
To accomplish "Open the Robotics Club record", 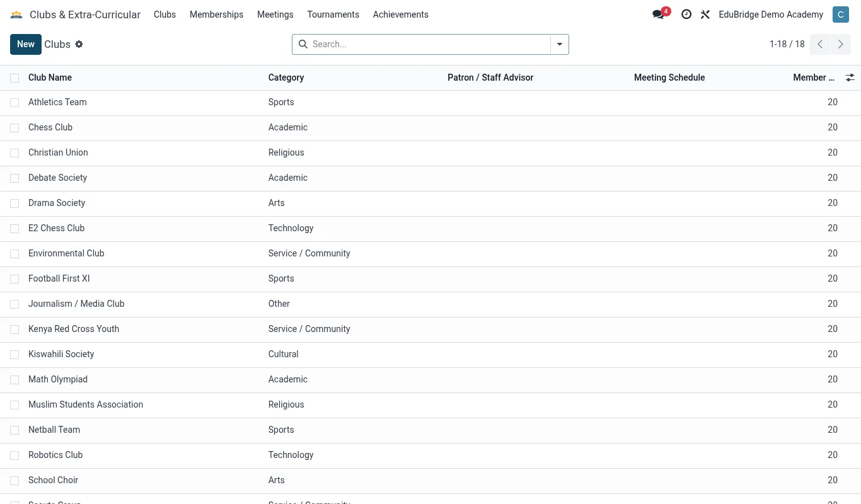I will (x=55, y=455).
